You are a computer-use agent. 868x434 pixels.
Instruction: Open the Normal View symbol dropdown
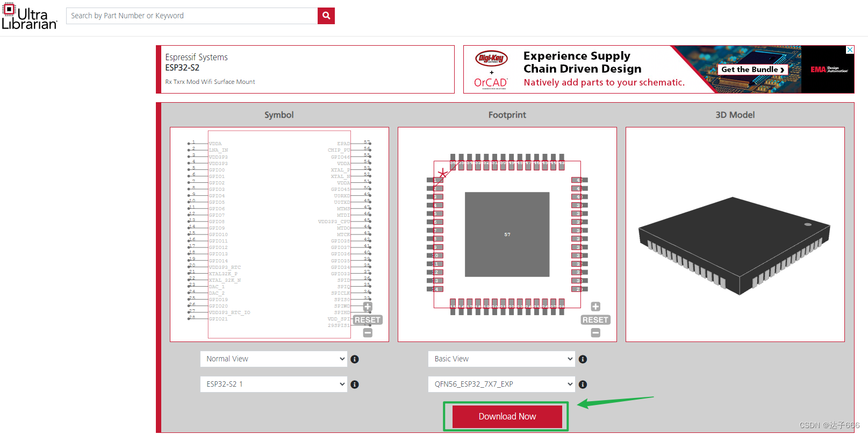click(x=274, y=359)
